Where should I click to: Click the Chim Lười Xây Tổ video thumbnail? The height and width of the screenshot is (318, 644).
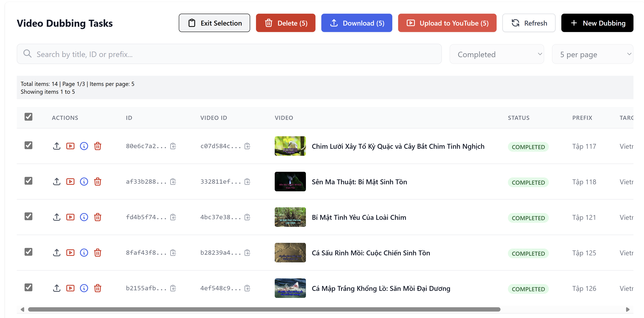click(x=290, y=146)
